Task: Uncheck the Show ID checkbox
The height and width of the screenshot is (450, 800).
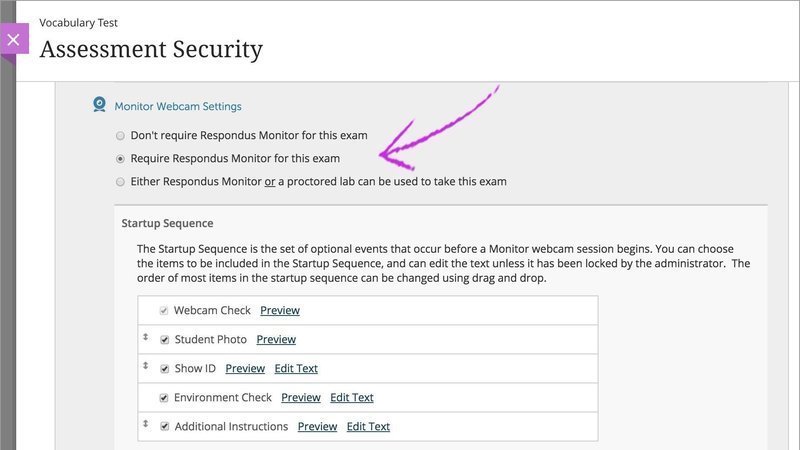Action: [x=164, y=369]
